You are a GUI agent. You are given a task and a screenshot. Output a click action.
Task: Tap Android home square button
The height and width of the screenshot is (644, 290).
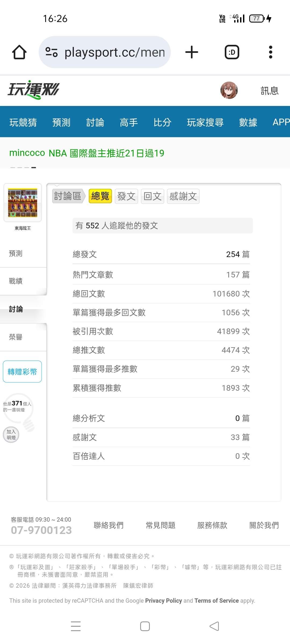(145, 626)
